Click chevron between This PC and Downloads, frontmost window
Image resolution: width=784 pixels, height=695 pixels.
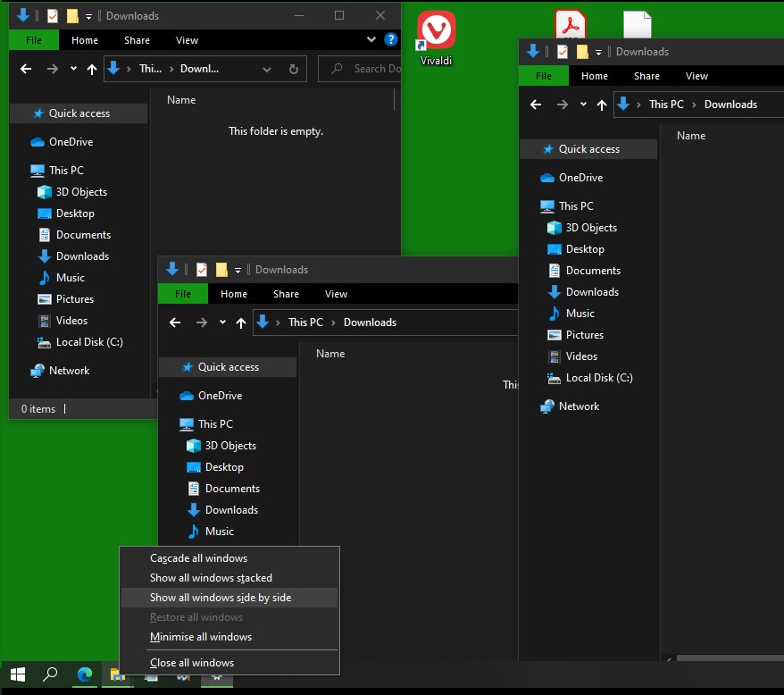(x=694, y=105)
